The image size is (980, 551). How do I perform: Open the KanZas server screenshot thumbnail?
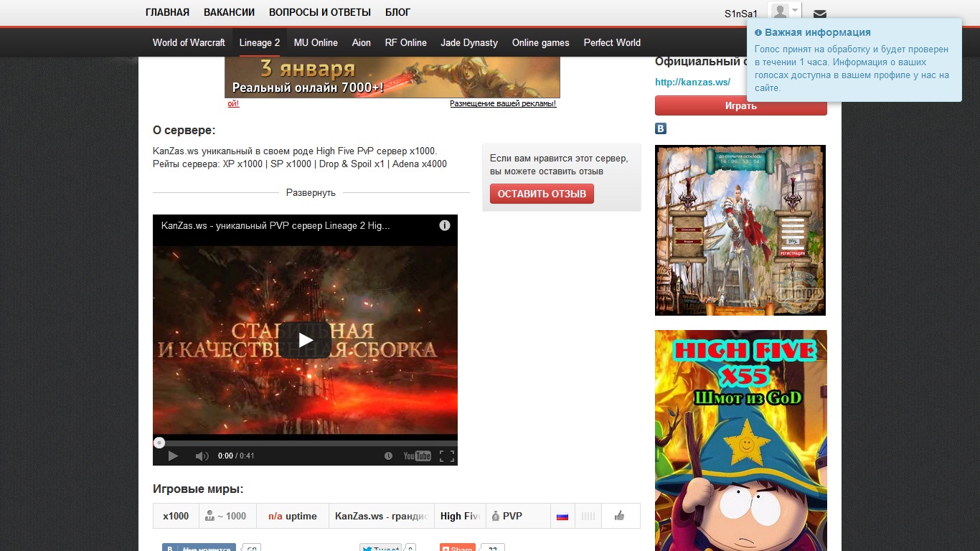[740, 230]
